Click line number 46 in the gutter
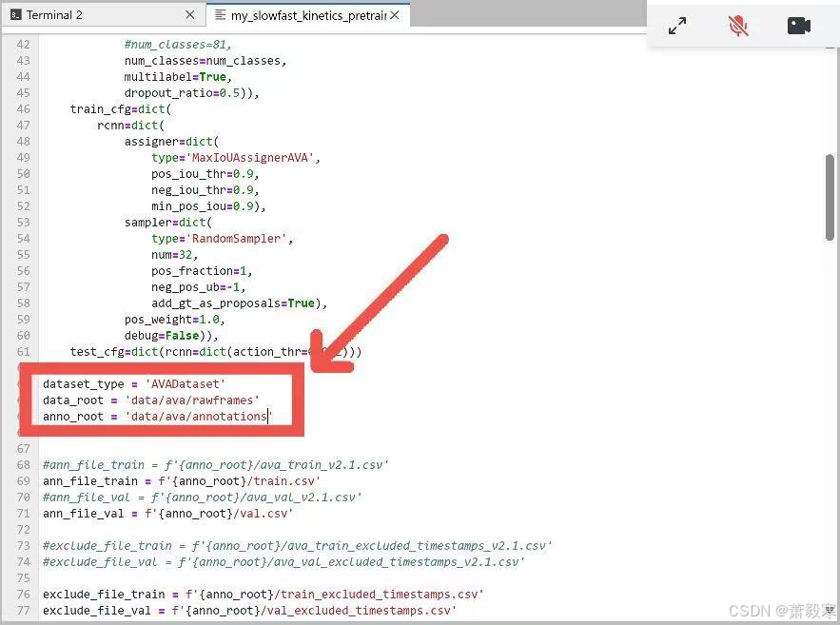Image resolution: width=840 pixels, height=625 pixels. pyautogui.click(x=23, y=109)
